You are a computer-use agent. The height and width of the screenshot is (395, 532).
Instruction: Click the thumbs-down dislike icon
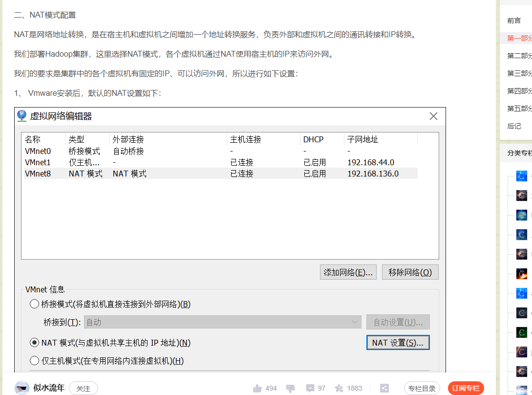pos(291,389)
